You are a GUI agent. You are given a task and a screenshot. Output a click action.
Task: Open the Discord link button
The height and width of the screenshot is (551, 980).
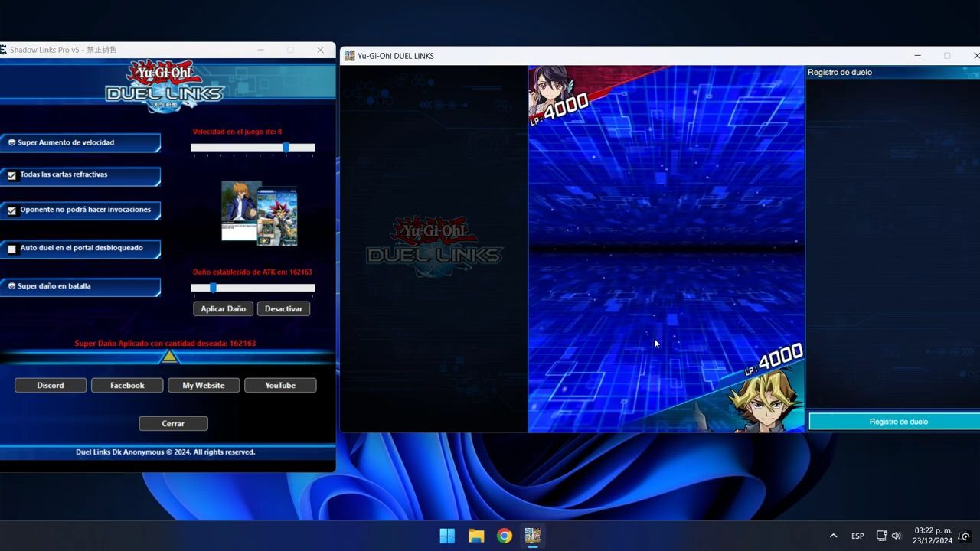tap(51, 385)
